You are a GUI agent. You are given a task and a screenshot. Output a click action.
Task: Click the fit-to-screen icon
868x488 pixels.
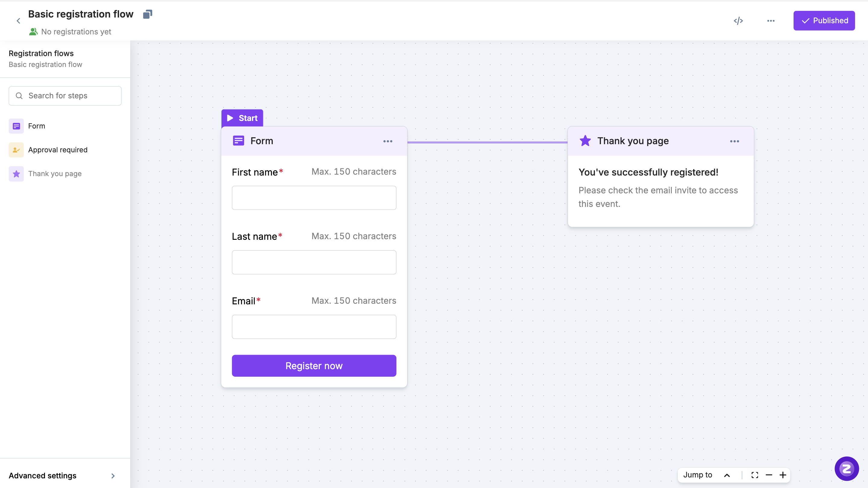754,475
